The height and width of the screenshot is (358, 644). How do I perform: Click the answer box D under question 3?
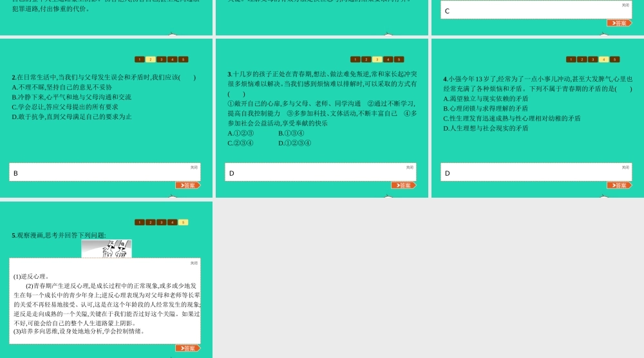[320, 172]
